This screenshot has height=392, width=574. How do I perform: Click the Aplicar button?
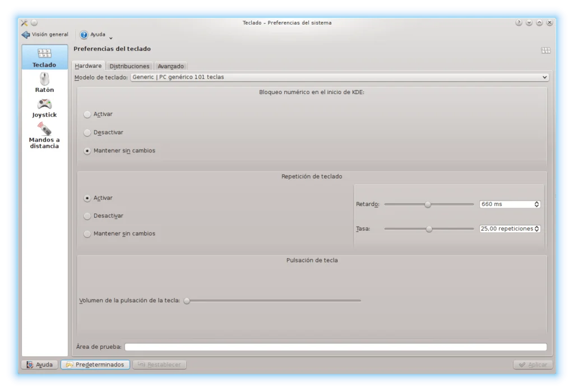click(533, 365)
